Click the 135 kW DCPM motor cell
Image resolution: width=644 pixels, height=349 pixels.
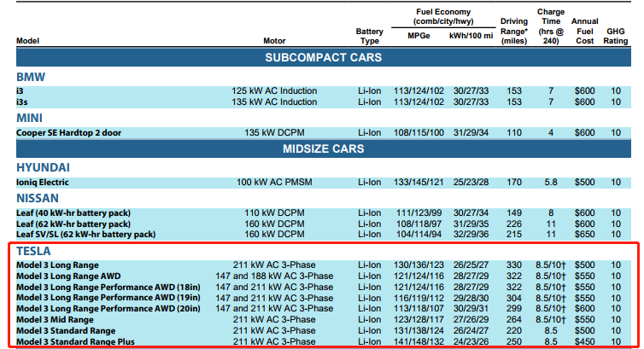(x=274, y=132)
